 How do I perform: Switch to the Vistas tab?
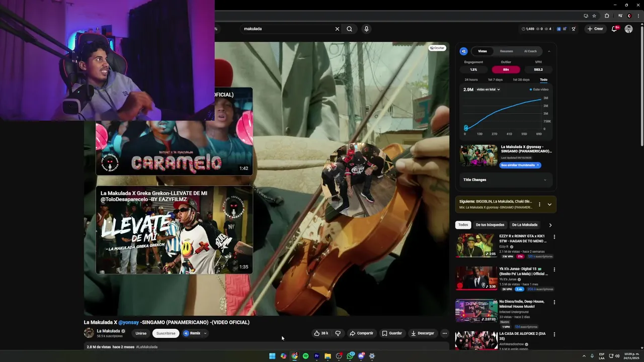point(482,51)
